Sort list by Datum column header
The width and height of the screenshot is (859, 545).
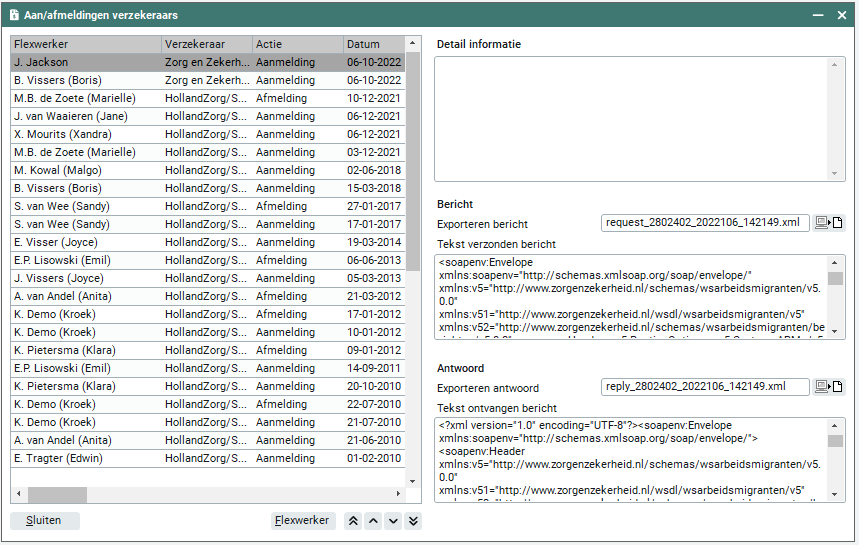(x=372, y=45)
